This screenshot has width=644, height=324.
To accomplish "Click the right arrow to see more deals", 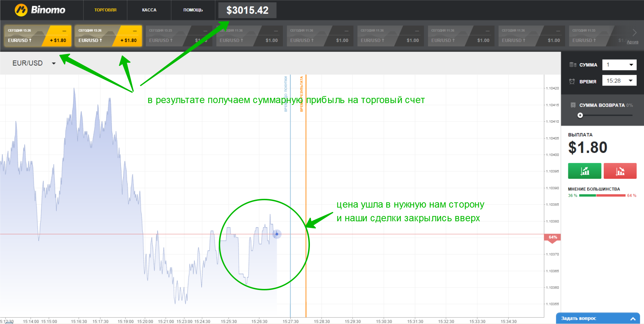I will tap(634, 33).
